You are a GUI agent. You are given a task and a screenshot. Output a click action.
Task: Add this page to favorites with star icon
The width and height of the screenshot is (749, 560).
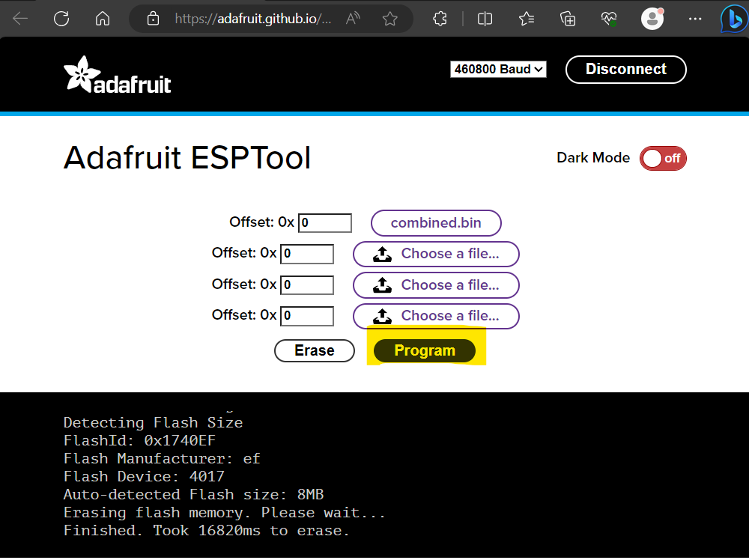[389, 19]
